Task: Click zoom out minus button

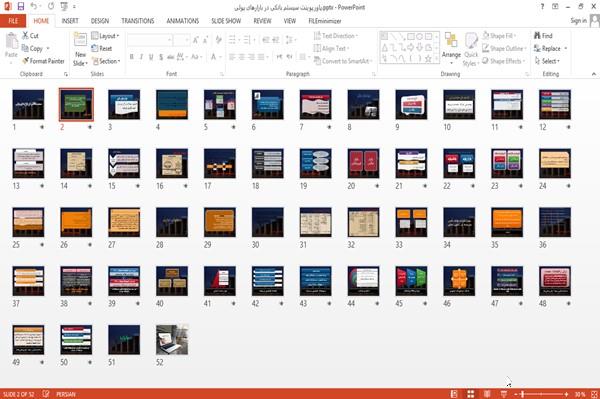Action: pos(516,394)
